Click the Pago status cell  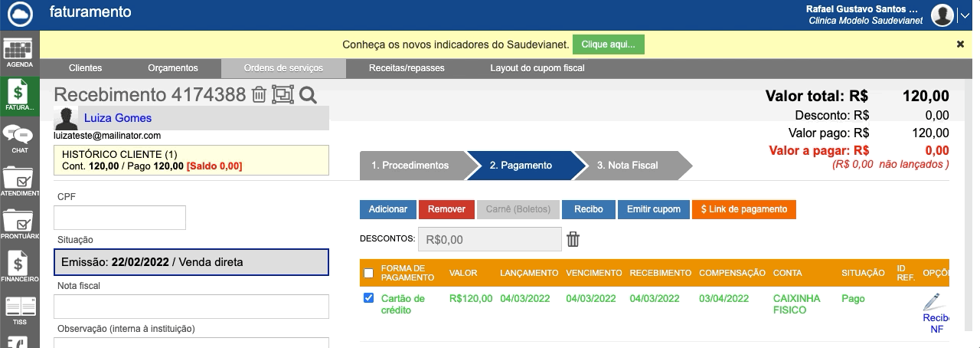click(853, 298)
